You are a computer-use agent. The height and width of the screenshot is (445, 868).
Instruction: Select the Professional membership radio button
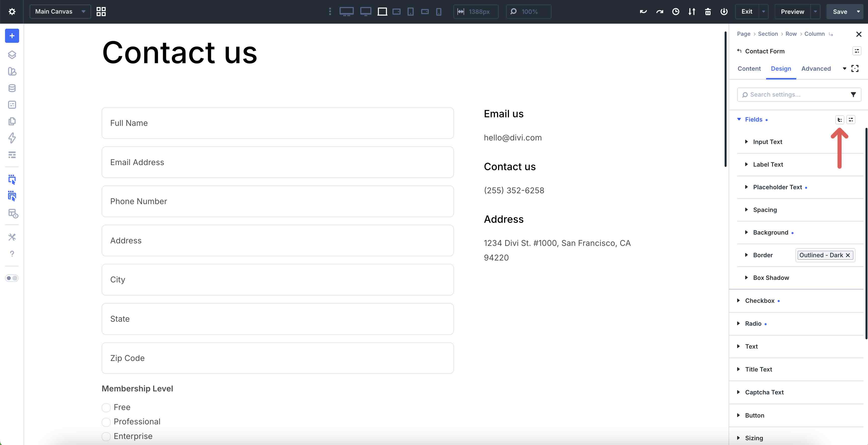coord(106,422)
